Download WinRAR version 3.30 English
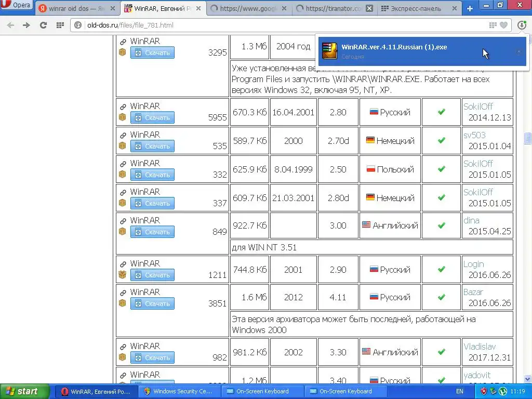Image resolution: width=532 pixels, height=399 pixels. tap(152, 357)
